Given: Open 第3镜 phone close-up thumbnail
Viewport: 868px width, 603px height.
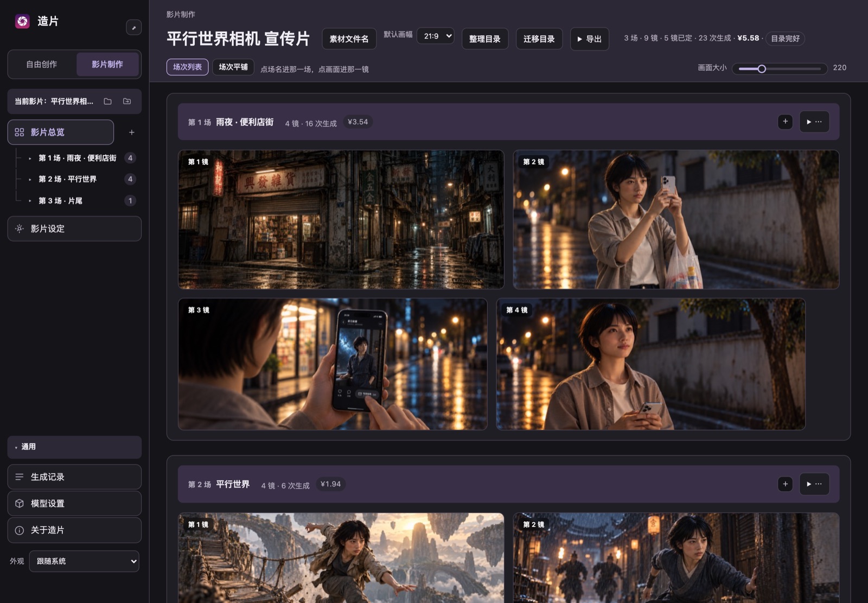Looking at the screenshot, I should 333,364.
